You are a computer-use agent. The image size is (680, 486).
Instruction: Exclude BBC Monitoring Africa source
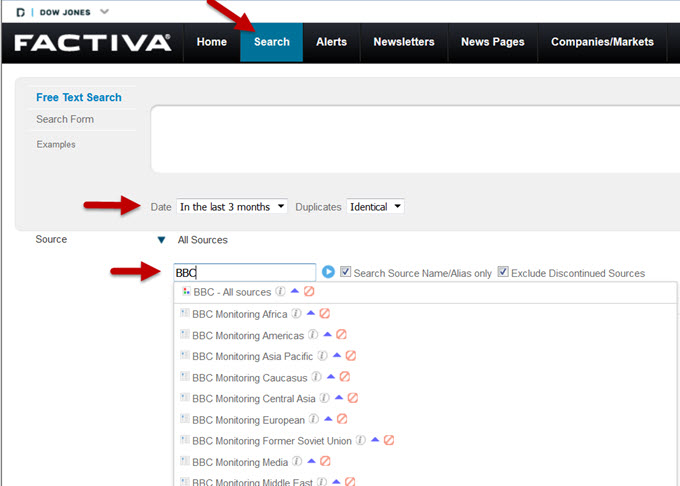(325, 313)
